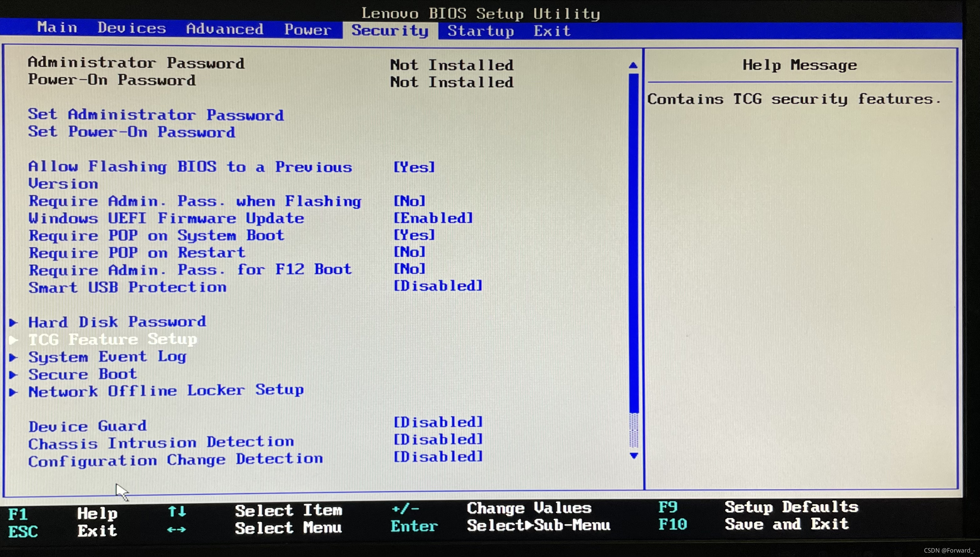Expand Network Offline Locker Setup submenu
980x557 pixels.
(166, 391)
